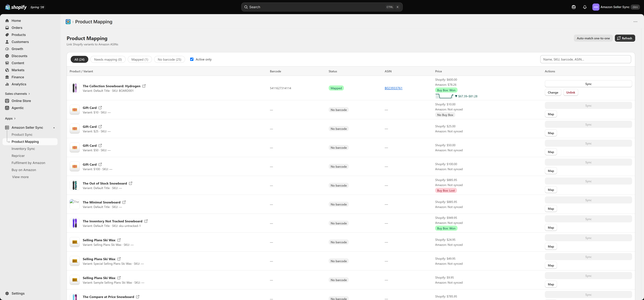
Task: Click the Inventory Not Tracked Snowboard thumbnail
Action: click(74, 223)
